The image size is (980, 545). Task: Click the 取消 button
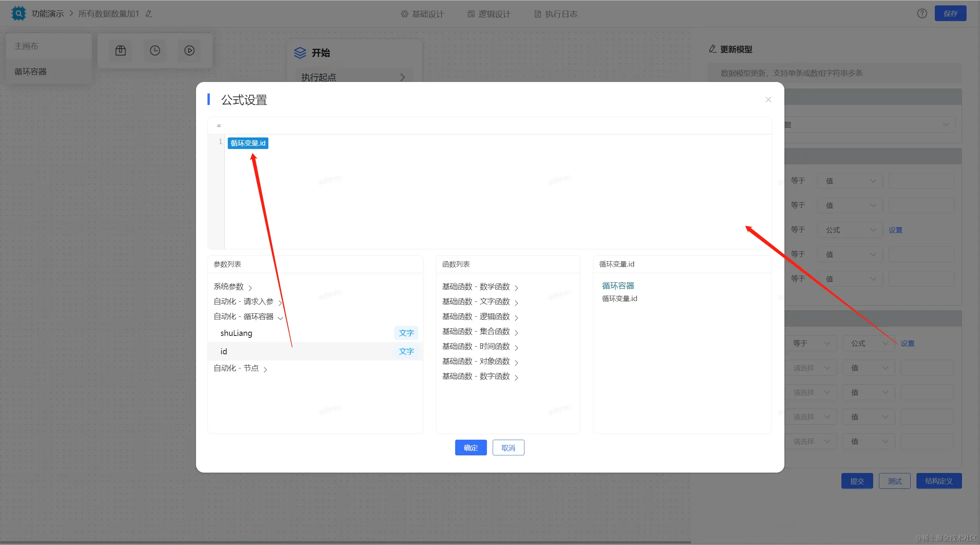tap(508, 448)
